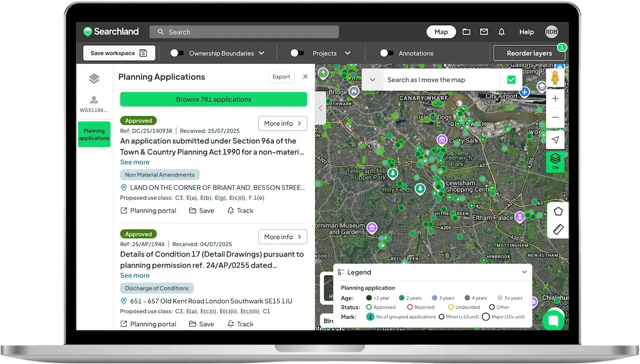The image size is (640, 364).
Task: Select Planning applications sidebar tab
Action: click(94, 134)
